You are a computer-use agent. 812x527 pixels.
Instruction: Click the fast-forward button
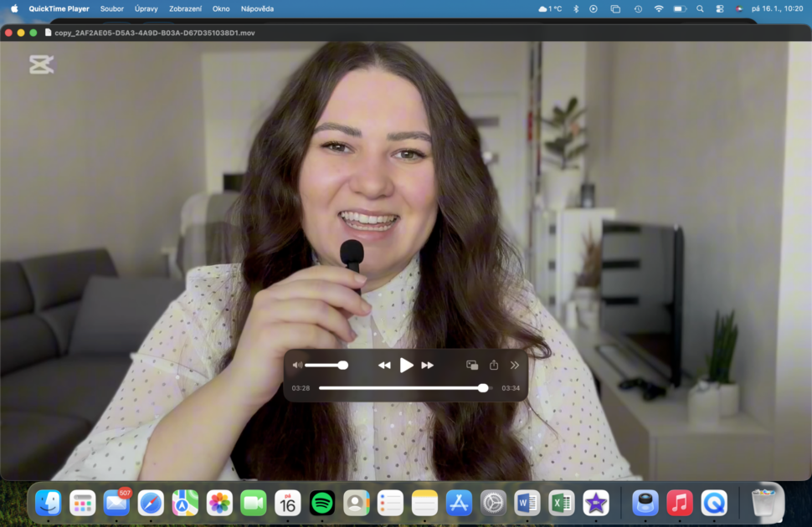click(x=427, y=366)
